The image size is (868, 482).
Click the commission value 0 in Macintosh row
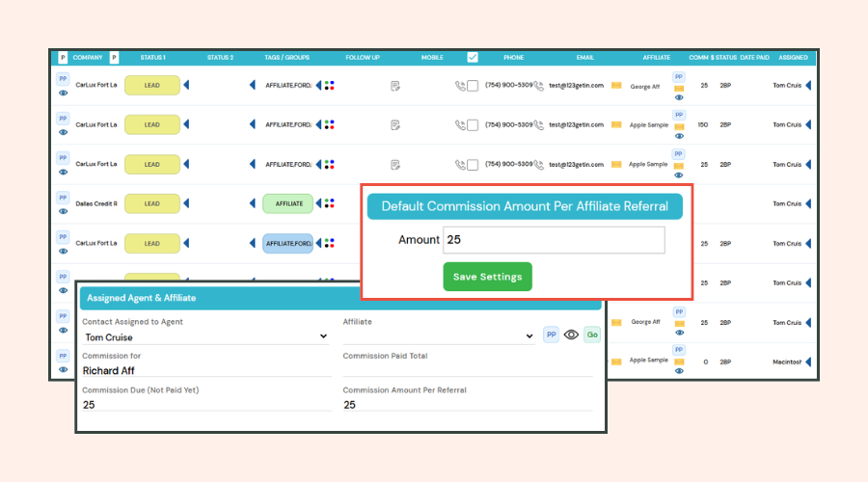coord(705,361)
